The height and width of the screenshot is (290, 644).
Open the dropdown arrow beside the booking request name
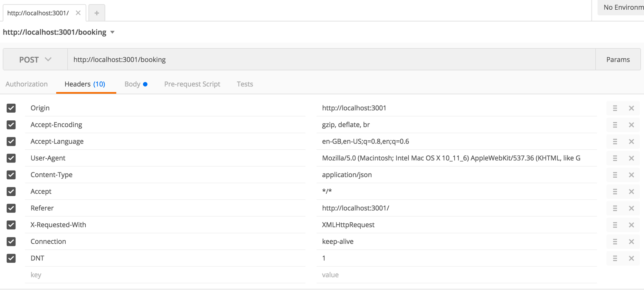112,32
